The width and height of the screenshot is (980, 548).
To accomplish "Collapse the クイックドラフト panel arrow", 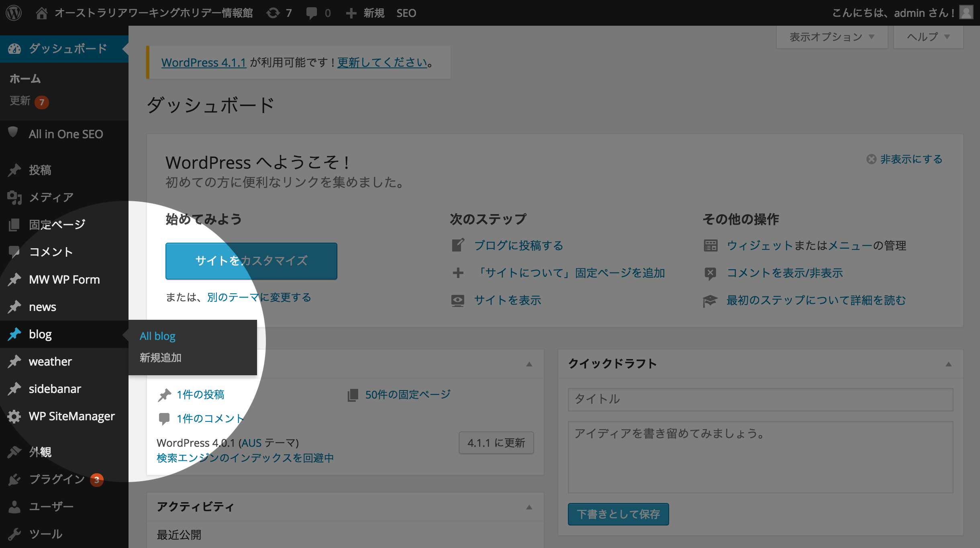I will 949,364.
